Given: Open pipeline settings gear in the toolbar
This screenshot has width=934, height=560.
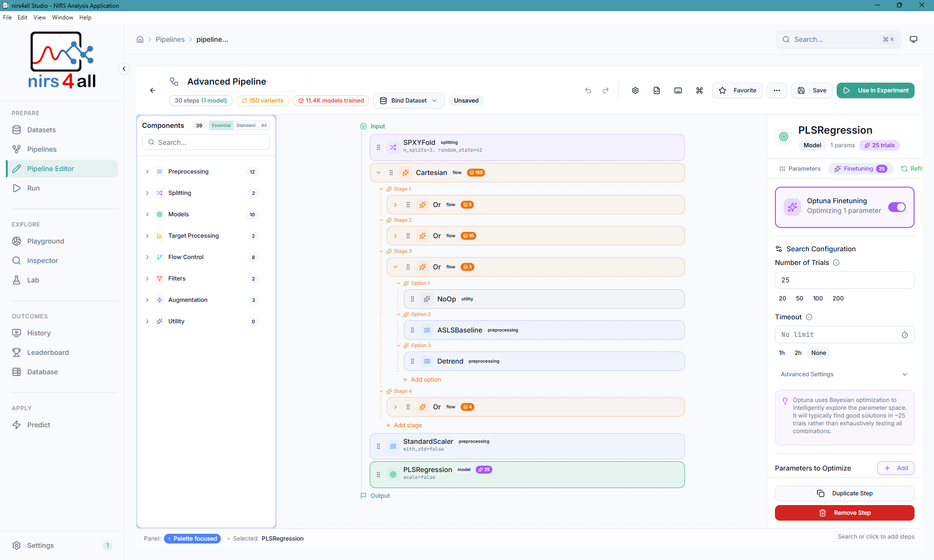Looking at the screenshot, I should (635, 90).
